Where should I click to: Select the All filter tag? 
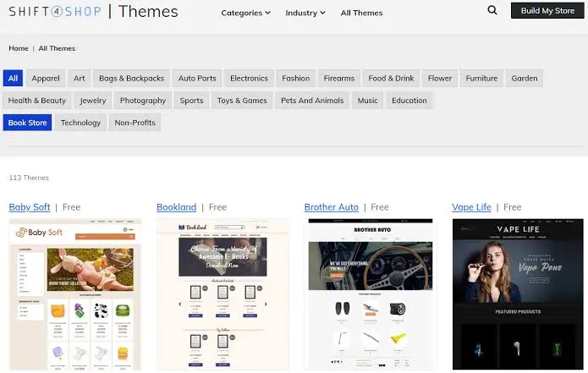(x=14, y=79)
